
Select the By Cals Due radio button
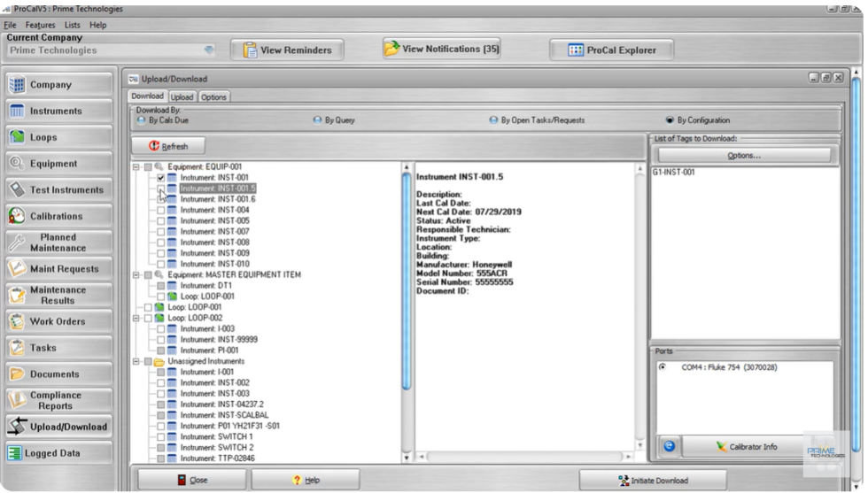click(141, 120)
